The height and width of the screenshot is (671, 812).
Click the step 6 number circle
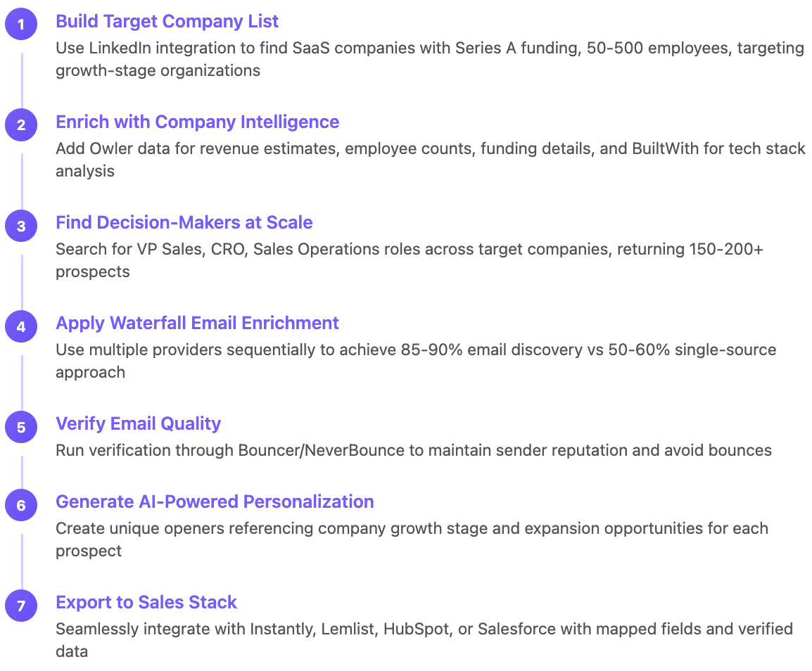coord(21,505)
